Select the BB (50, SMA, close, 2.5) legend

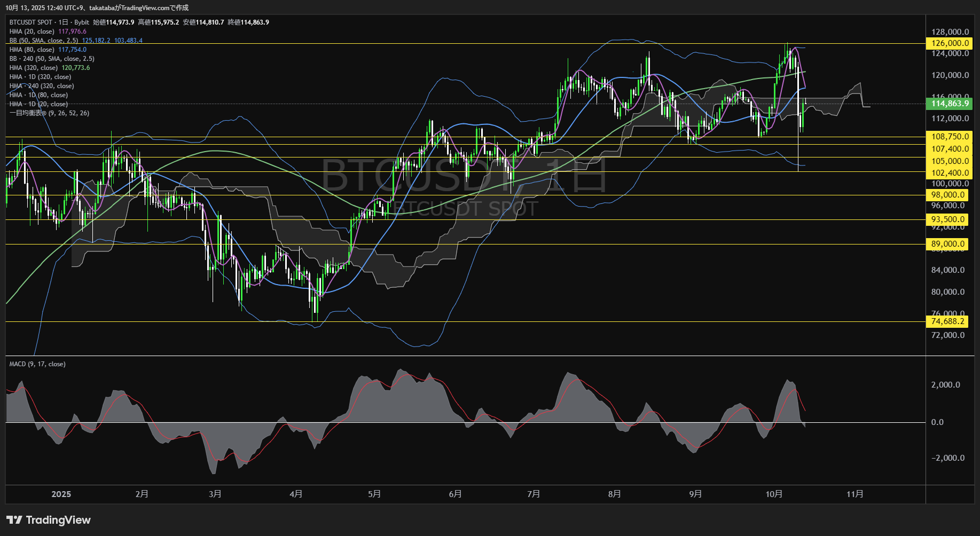click(44, 41)
